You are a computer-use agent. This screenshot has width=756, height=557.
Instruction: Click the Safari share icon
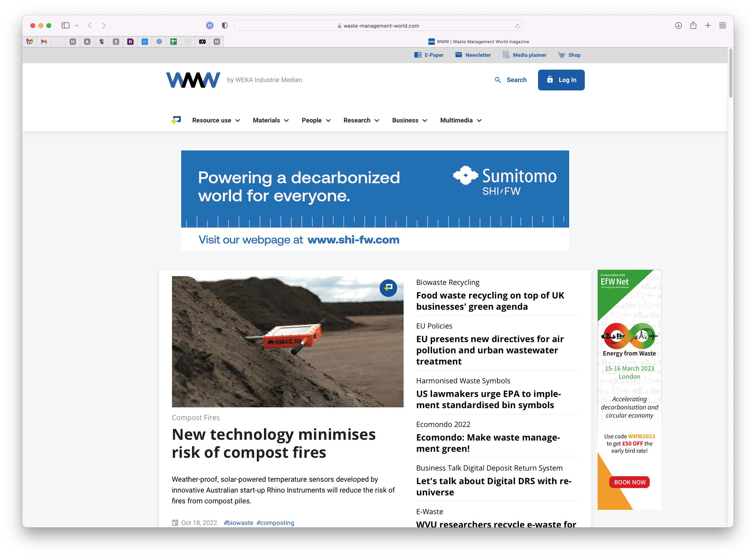[693, 25]
